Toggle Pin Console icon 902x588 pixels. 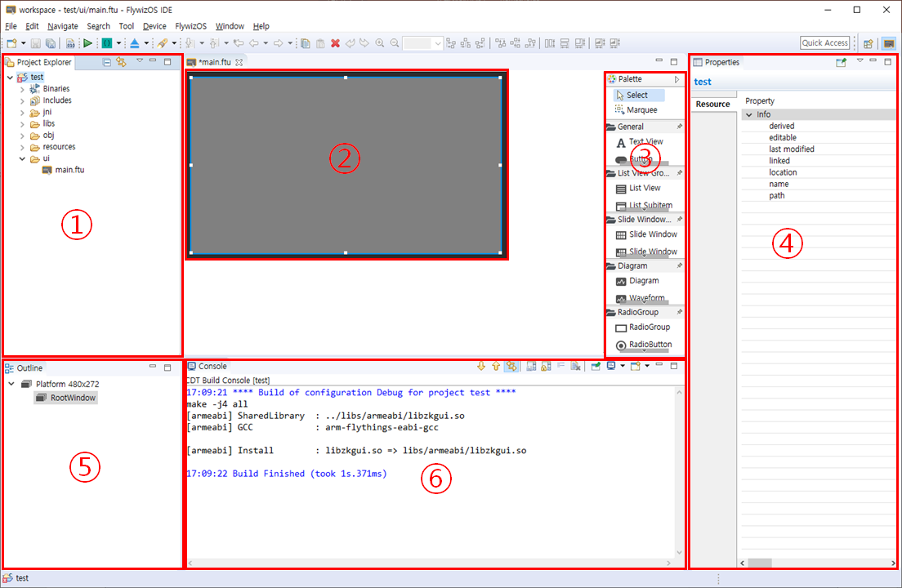[596, 366]
